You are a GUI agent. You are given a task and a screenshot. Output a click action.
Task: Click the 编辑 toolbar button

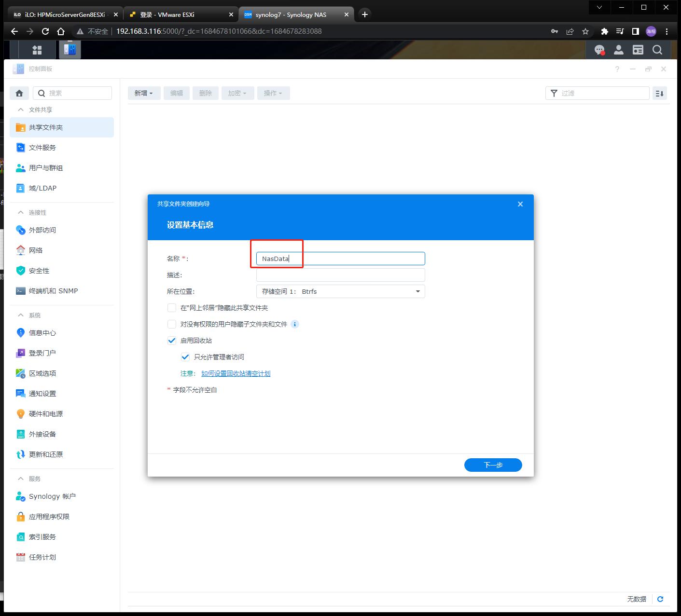pyautogui.click(x=177, y=93)
